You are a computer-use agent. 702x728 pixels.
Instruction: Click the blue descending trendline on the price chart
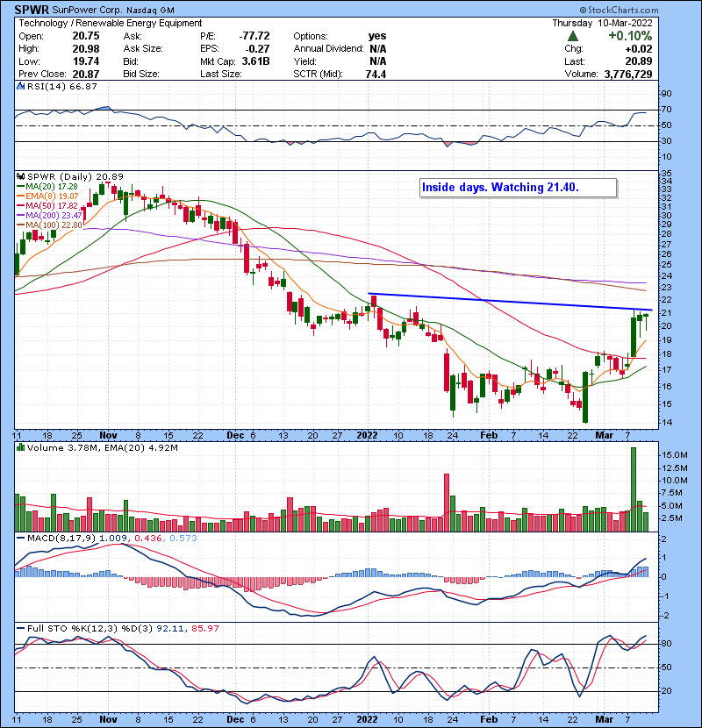[509, 302]
